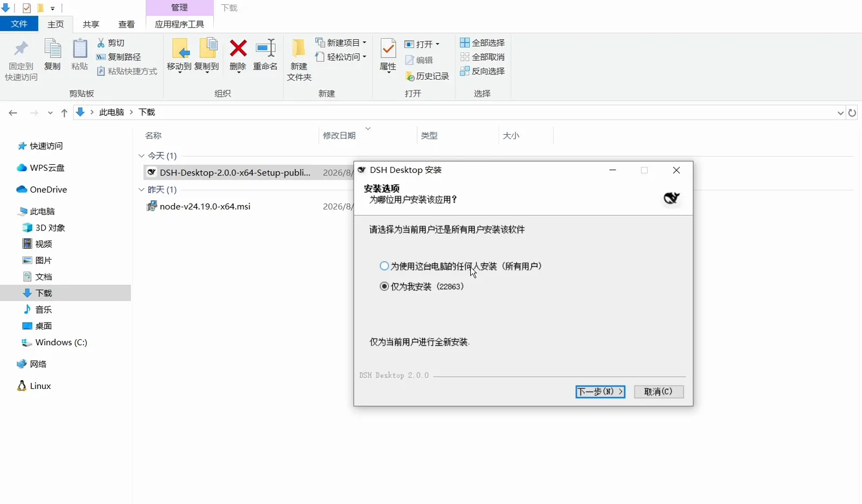Viewport: 862px width, 504px height.
Task: Collapse the 今天 (1) group
Action: point(141,156)
